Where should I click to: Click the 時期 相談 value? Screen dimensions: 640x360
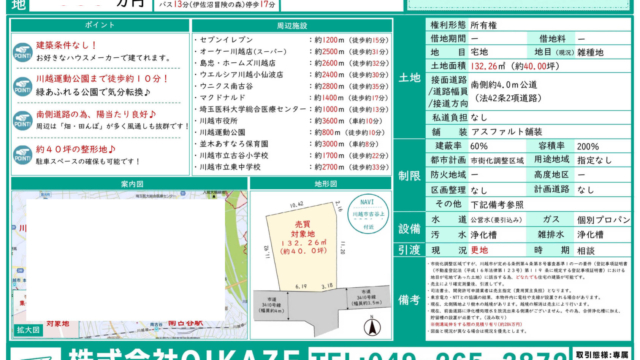pyautogui.click(x=586, y=250)
